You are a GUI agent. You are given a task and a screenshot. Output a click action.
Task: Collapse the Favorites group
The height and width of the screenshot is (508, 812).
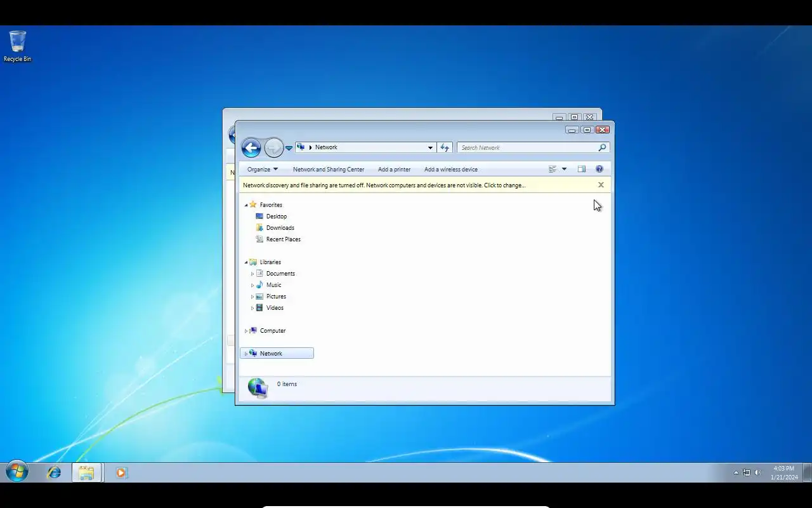click(246, 205)
